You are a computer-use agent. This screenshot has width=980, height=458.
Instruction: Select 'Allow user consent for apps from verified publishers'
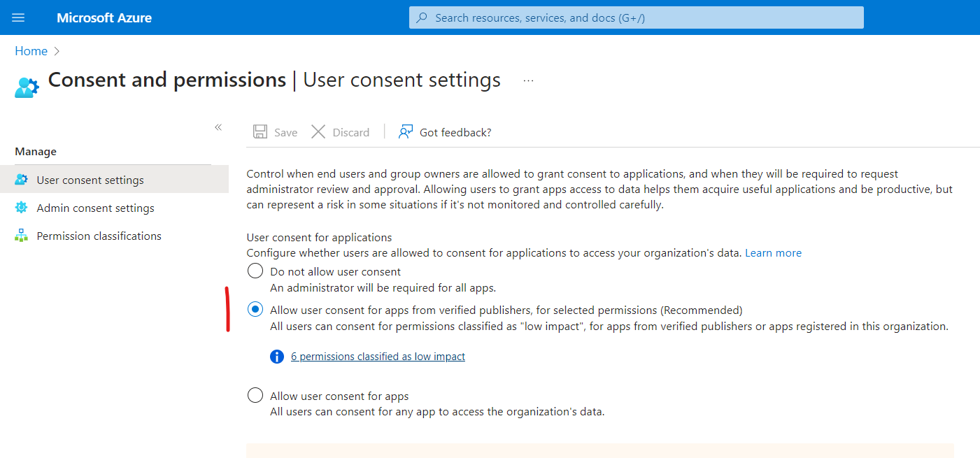256,310
